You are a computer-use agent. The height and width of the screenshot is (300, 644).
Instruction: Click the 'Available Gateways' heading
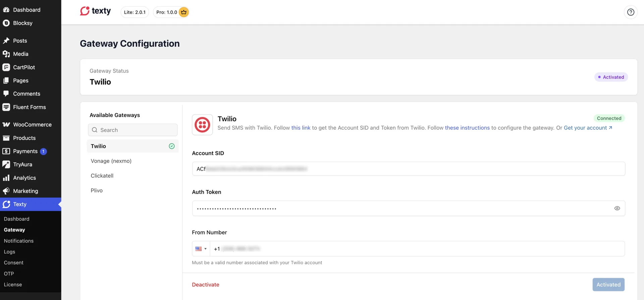click(115, 115)
